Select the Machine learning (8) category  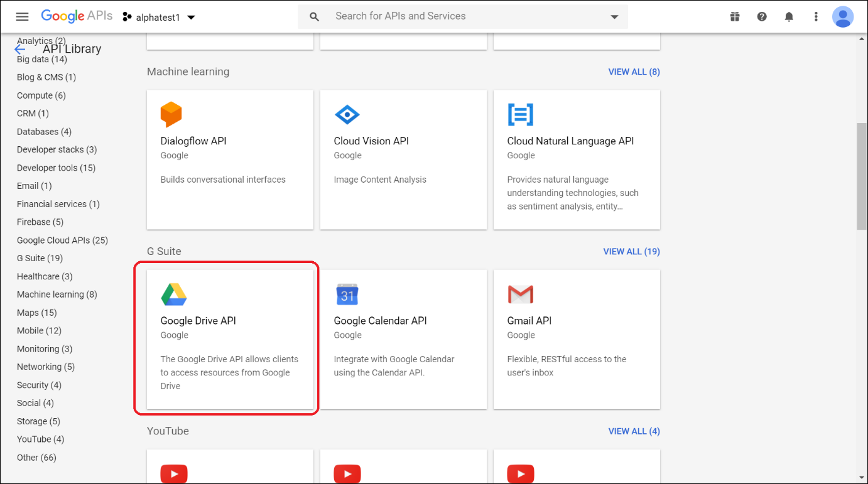57,294
